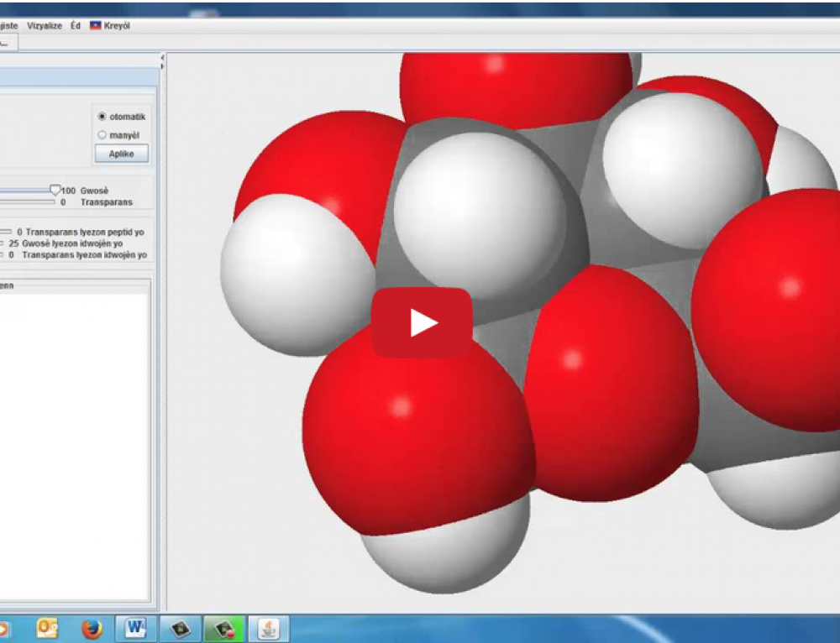
Task: Select the otomatik radio button
Action: (102, 117)
